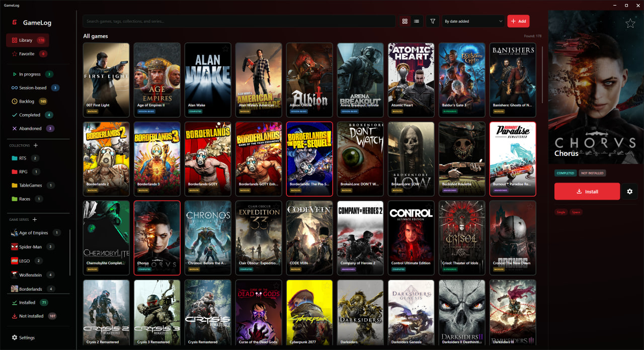Open the filter funnel options

433,21
